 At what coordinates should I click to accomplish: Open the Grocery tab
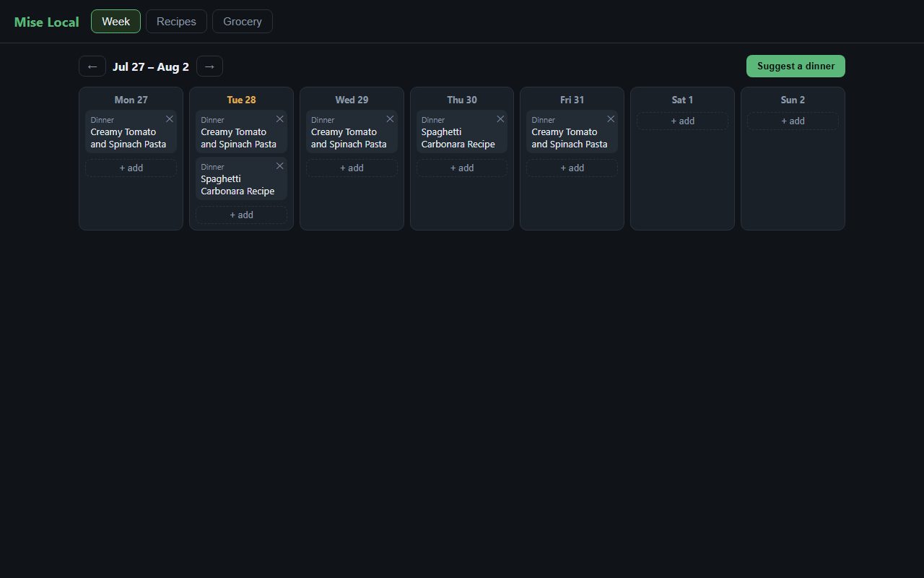(x=243, y=22)
